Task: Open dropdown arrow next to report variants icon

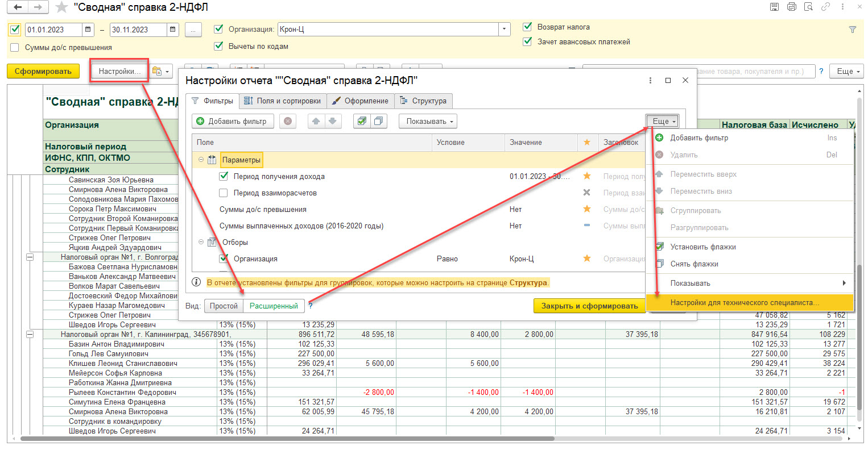Action: point(168,72)
